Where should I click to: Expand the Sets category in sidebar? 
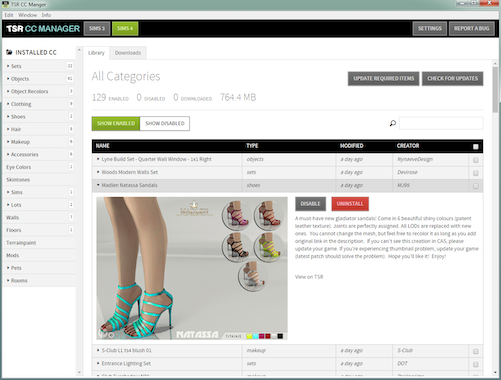pos(8,66)
